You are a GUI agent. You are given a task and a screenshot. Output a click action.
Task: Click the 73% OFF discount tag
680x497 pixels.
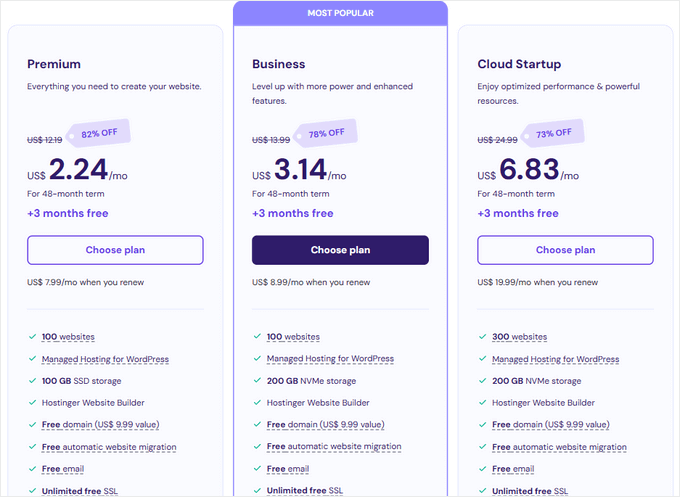[549, 133]
